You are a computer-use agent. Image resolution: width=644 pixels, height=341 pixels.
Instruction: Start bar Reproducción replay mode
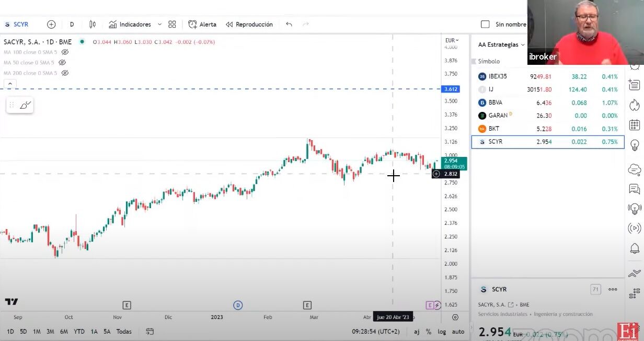click(249, 25)
